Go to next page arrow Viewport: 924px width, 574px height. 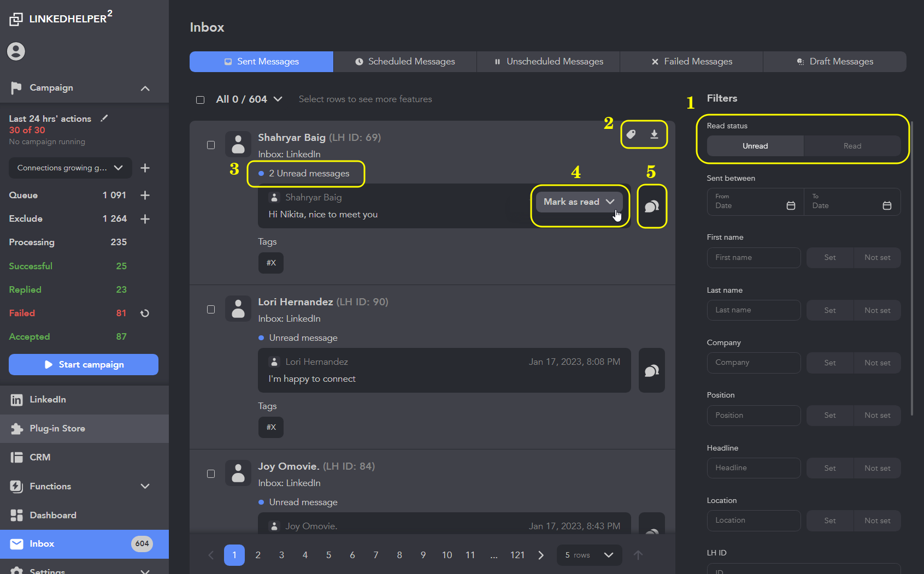pyautogui.click(x=541, y=555)
